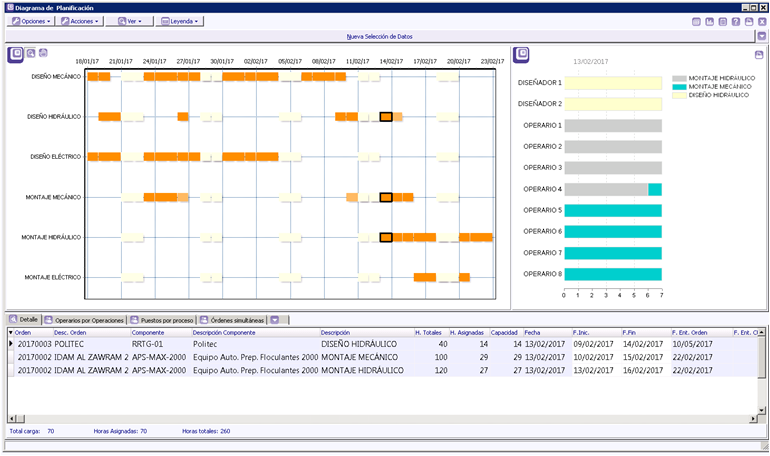Click the outlined block in the DISEÑO HIDRÁULICO row

[x=386, y=118]
